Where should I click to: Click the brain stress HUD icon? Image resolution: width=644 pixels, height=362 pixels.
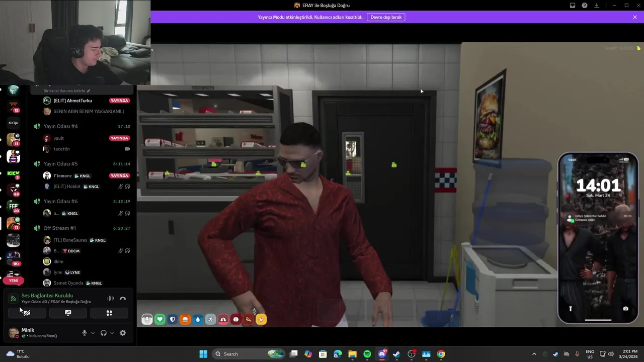pyautogui.click(x=235, y=319)
